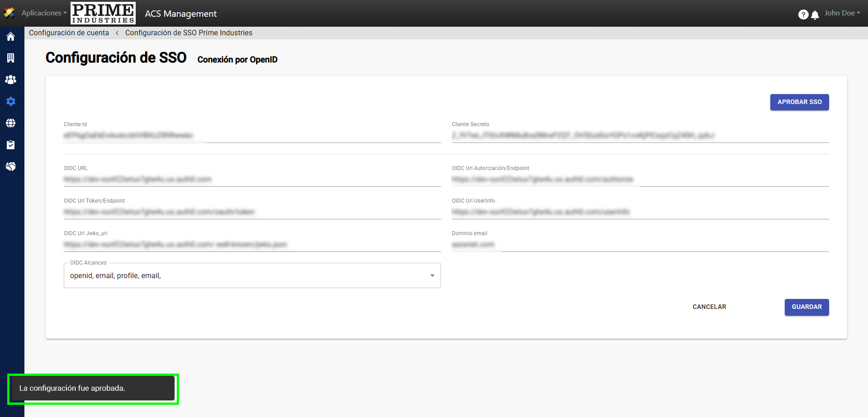Click the Home icon in sidebar
Image resolution: width=868 pixels, height=417 pixels.
click(11, 37)
